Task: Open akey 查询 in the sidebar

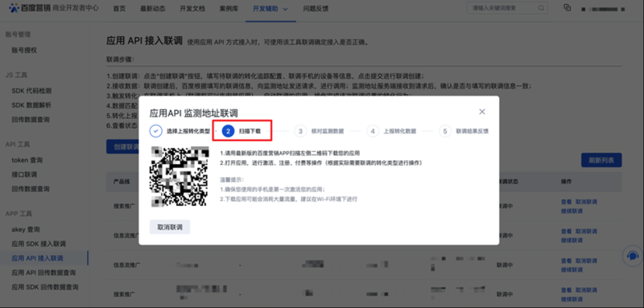Action: coord(26,229)
